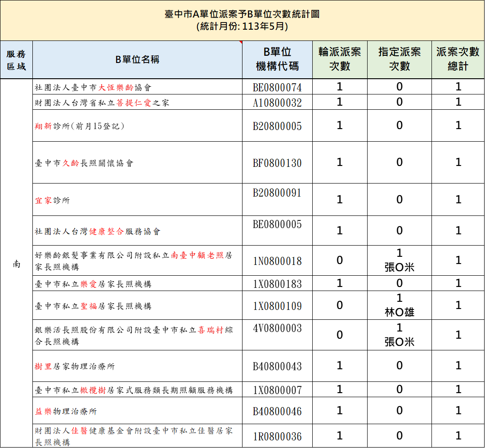Select the 喜瑞村綜合長照機構 name cell
The image size is (485, 448).
click(x=137, y=335)
